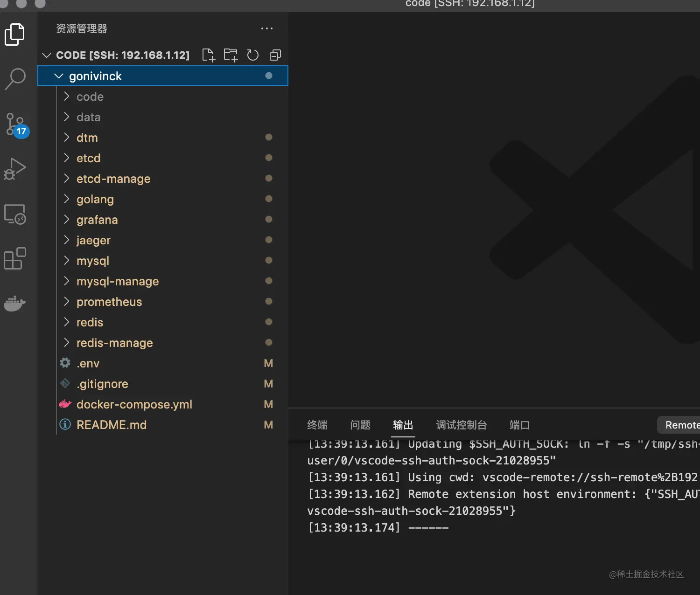Screen dimensions: 700x595
Task: Open the Docker view in activity bar
Action: point(15,303)
